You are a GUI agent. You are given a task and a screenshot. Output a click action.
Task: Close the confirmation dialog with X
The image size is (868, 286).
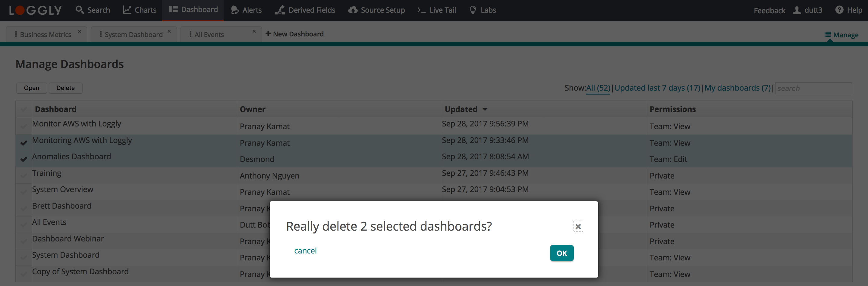click(x=578, y=226)
